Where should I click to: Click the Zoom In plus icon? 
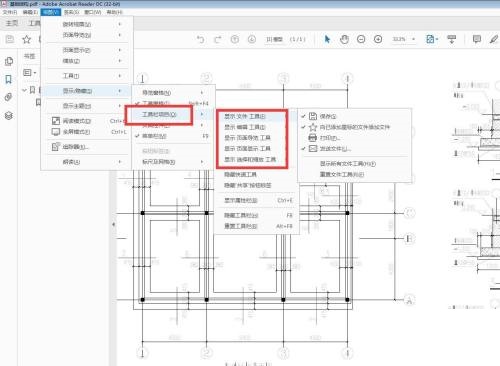(x=378, y=39)
